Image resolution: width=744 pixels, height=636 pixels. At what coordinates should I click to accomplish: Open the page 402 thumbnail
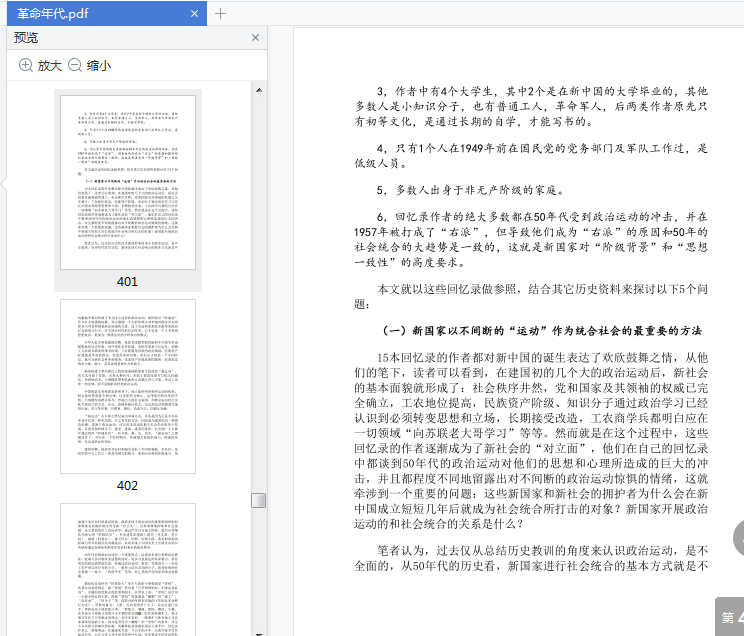tap(127, 386)
